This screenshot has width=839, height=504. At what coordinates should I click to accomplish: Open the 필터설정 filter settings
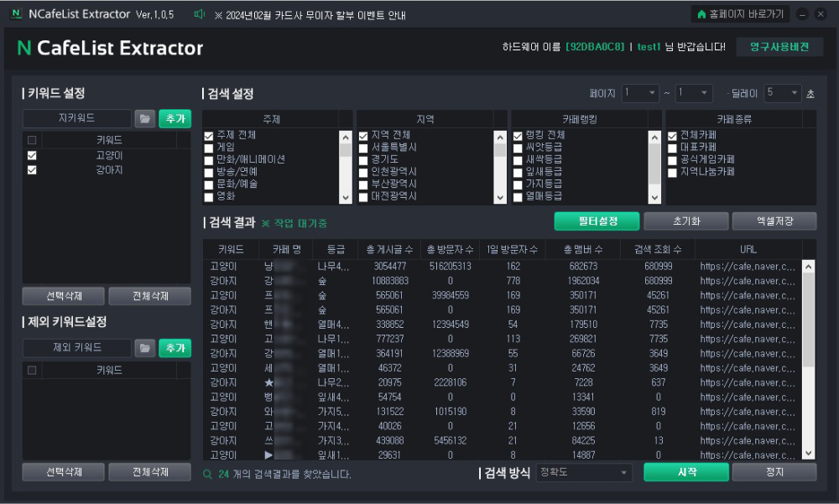click(x=597, y=221)
